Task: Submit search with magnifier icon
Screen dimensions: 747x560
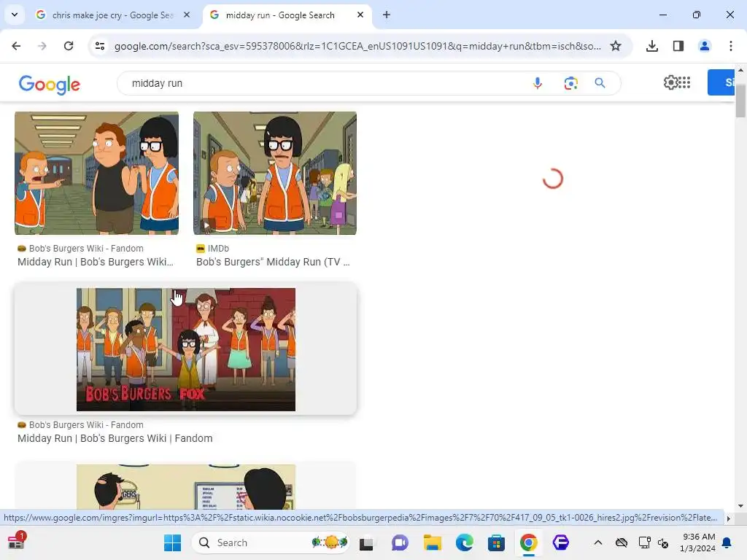Action: tap(600, 83)
